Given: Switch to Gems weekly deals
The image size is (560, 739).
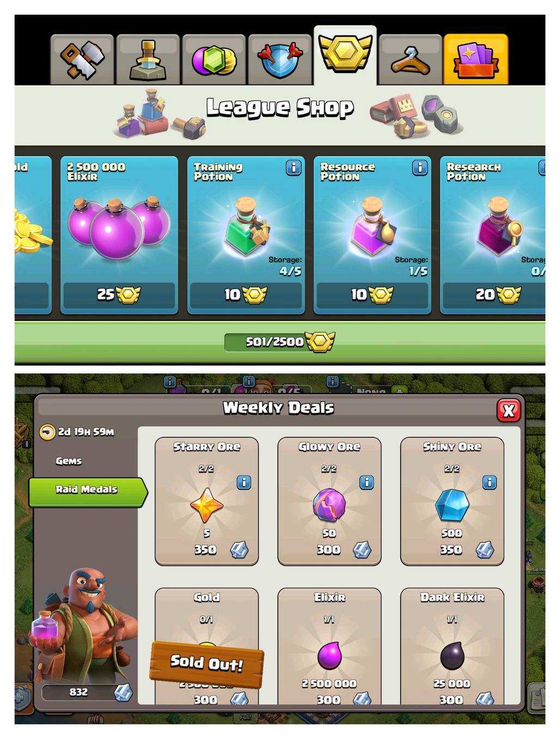Looking at the screenshot, I should (69, 461).
